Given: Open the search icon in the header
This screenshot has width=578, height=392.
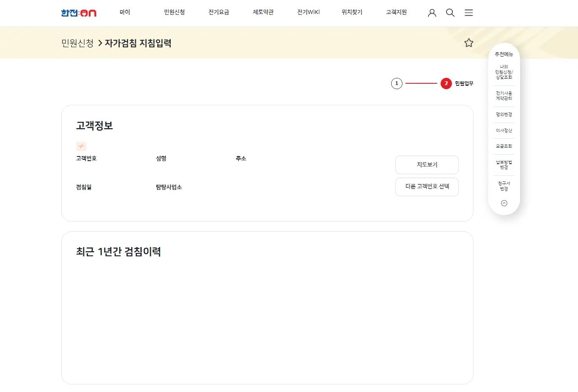Looking at the screenshot, I should pos(450,13).
